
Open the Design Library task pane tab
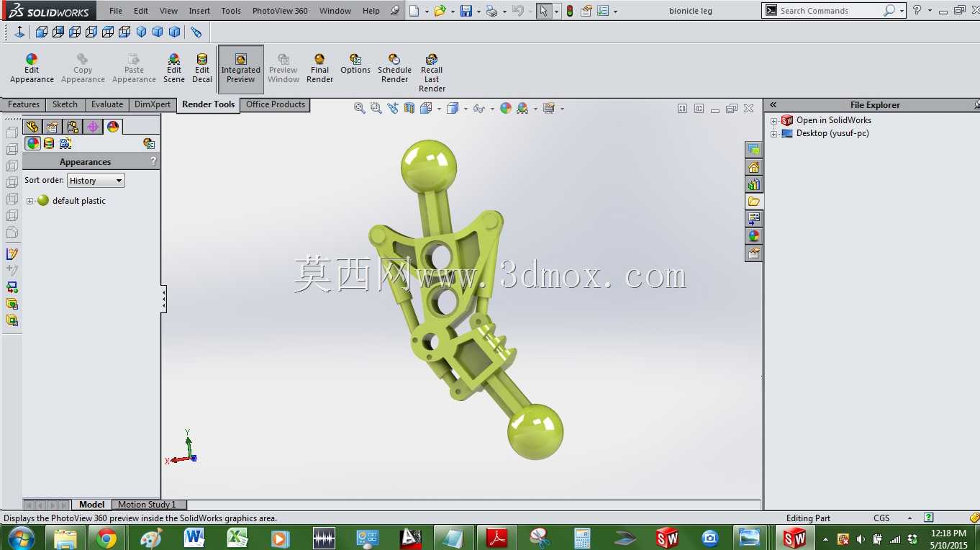point(753,184)
